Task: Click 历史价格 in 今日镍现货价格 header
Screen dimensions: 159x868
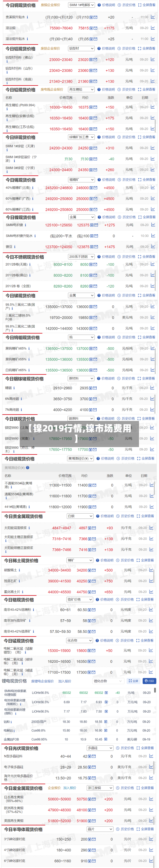Action: [129, 217]
